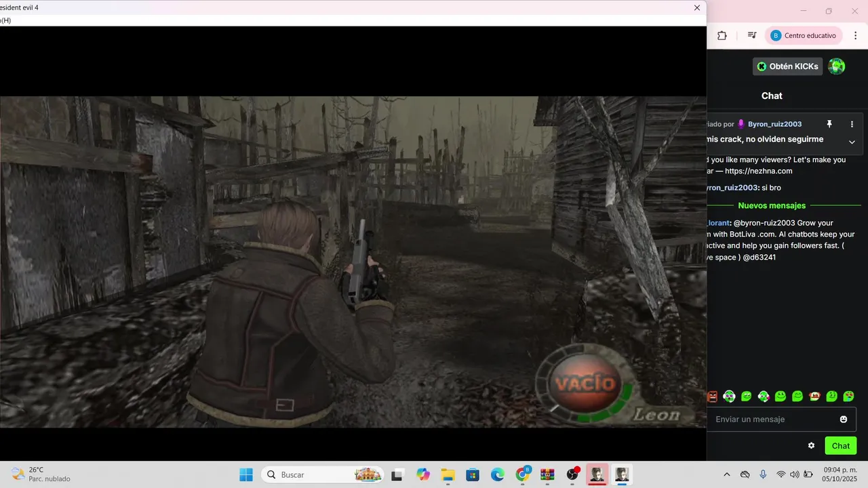Click the Chat panel heading
The width and height of the screenshot is (868, 488).
pyautogui.click(x=772, y=96)
